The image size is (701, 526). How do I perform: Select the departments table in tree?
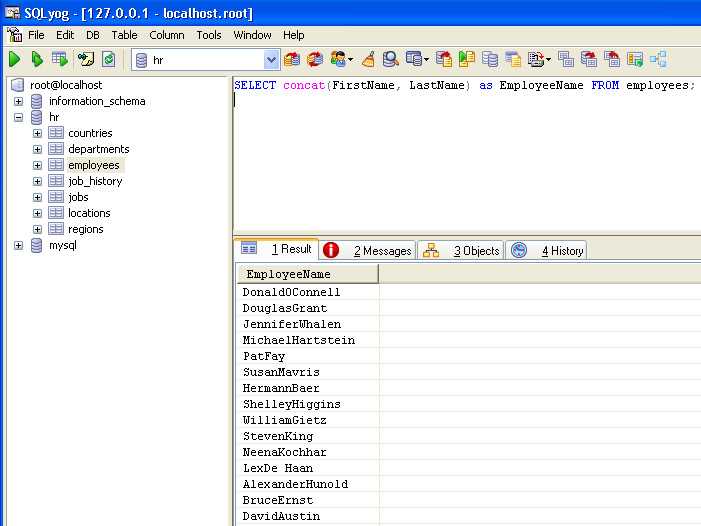coord(98,149)
